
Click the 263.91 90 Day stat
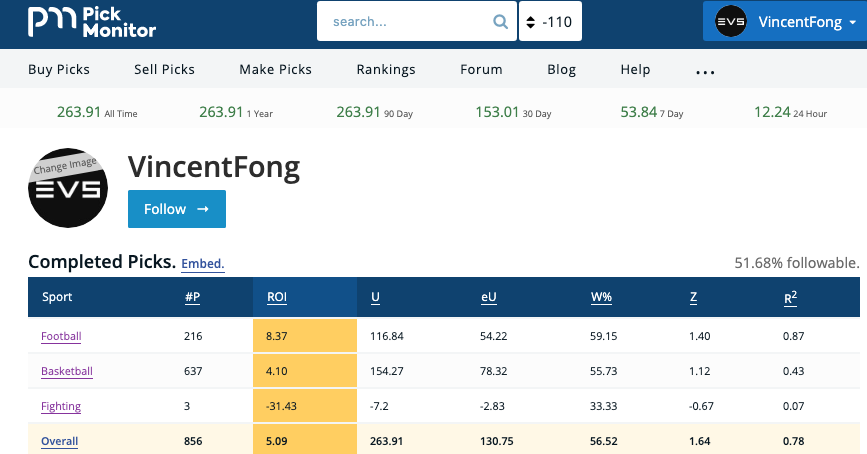[374, 112]
